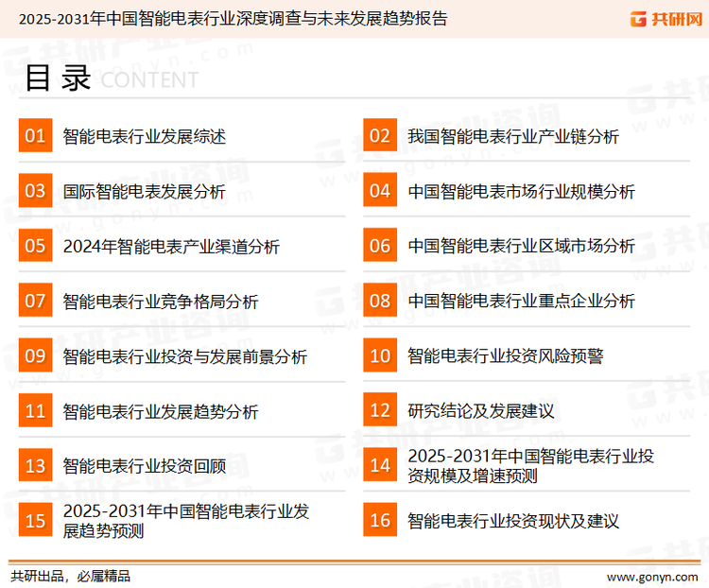Open the www.gonyn.com link
Image resolution: width=709 pixels, height=588 pixels.
(652, 577)
